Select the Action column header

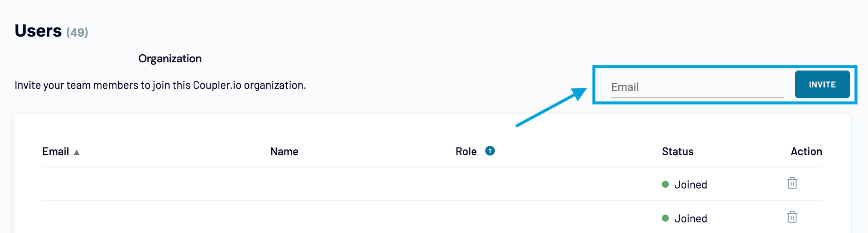pos(806,152)
